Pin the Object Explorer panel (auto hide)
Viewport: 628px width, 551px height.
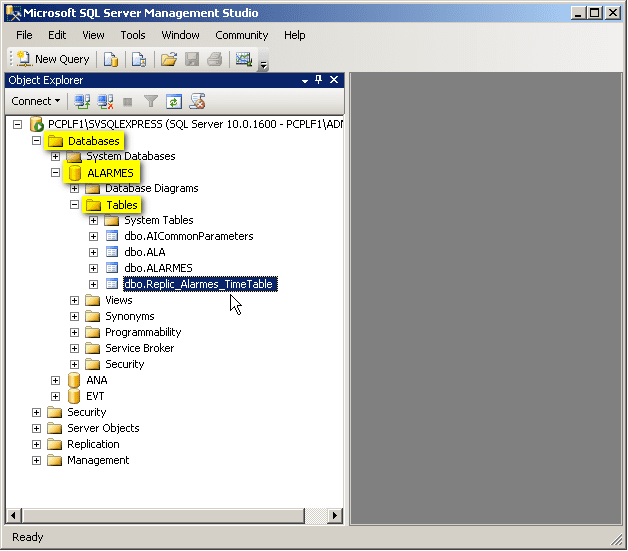(319, 80)
